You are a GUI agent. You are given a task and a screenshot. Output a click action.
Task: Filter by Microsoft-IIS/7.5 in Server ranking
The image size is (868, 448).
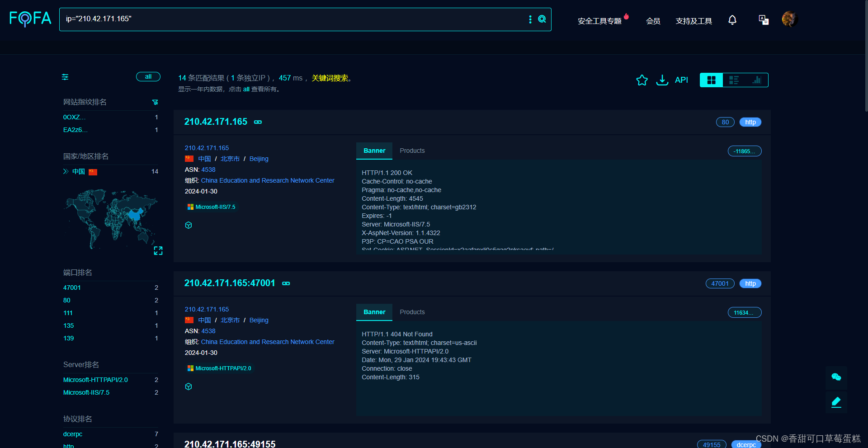[x=86, y=392]
